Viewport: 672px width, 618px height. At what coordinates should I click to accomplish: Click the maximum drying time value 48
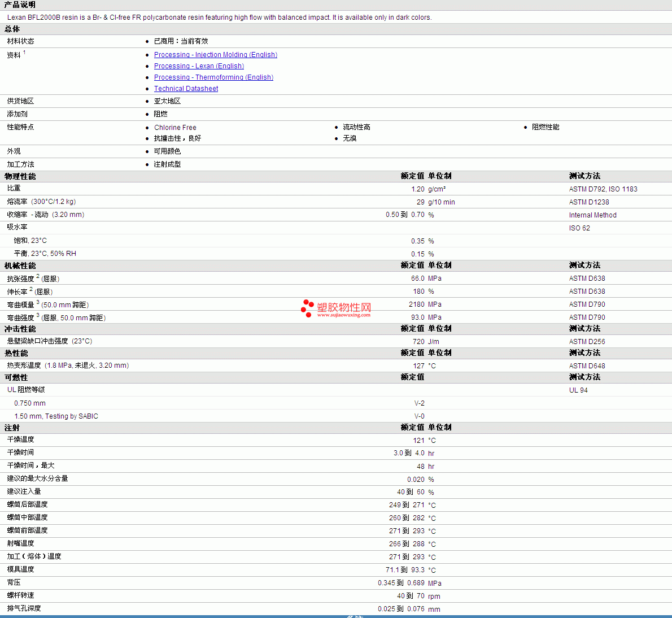(x=421, y=467)
